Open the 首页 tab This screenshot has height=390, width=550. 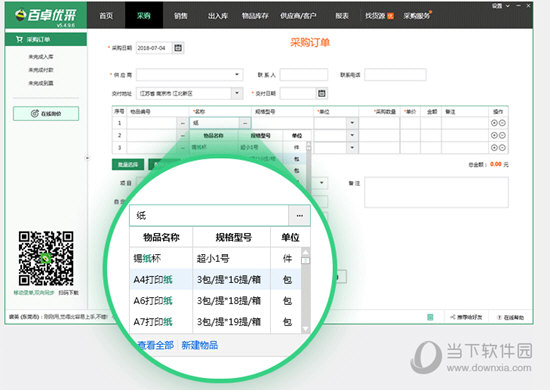click(x=106, y=16)
